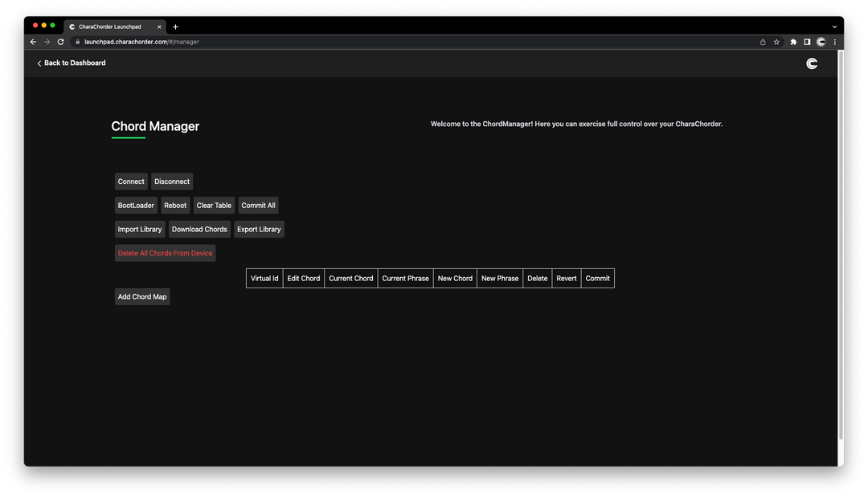The height and width of the screenshot is (498, 868).
Task: Close the CharaChorder Launchpad tab
Action: pos(159,27)
